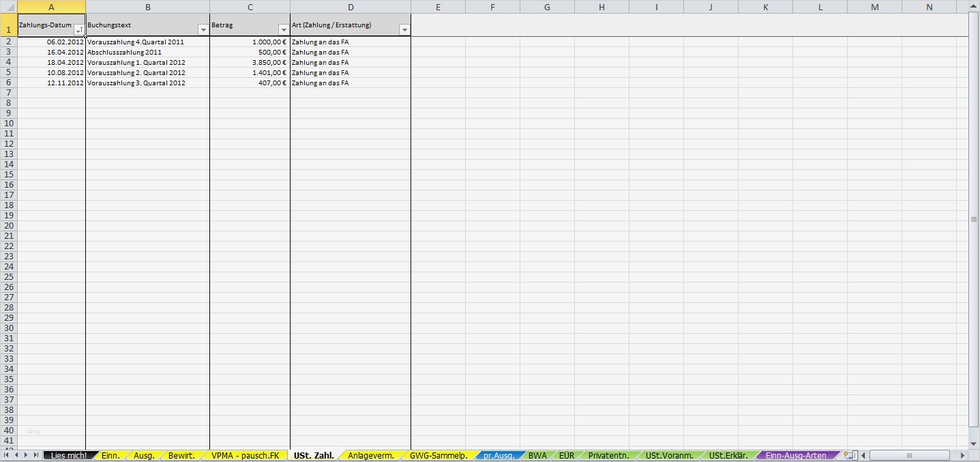Switch to the BWA sheet
This screenshot has height=462, width=980.
click(538, 454)
